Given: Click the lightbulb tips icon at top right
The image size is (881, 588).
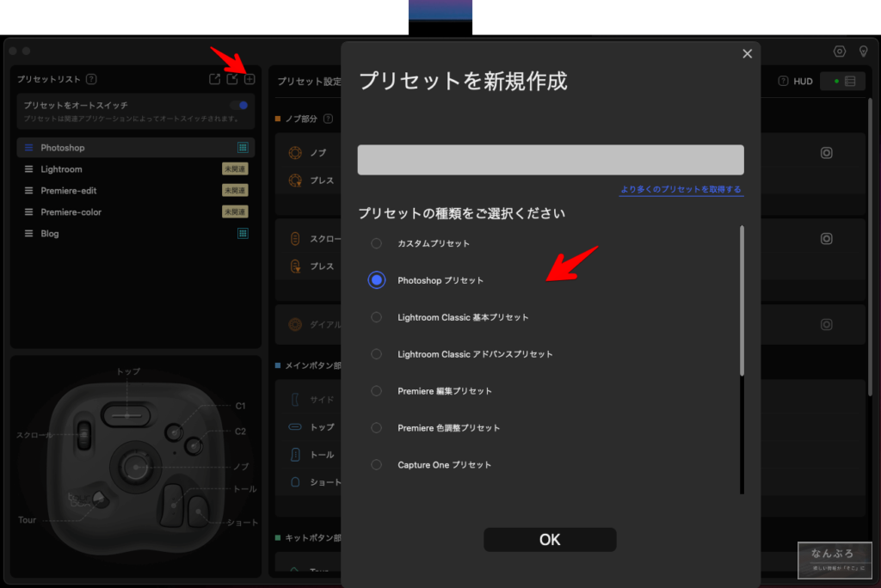Looking at the screenshot, I should (x=864, y=52).
